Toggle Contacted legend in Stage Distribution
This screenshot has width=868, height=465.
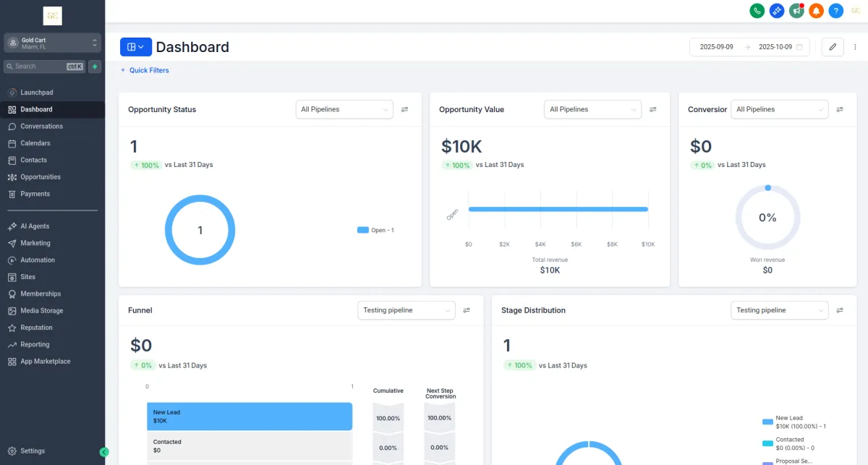pos(788,443)
